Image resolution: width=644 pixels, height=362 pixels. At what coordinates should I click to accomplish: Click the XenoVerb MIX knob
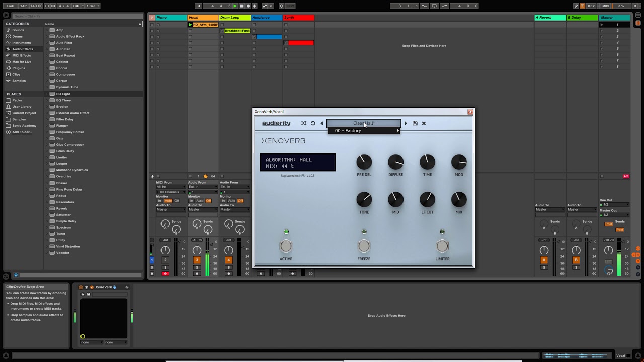(x=459, y=199)
